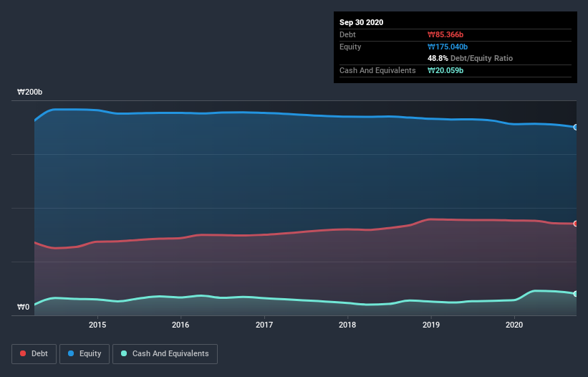Click the 2018 x-axis label
Viewport: 588px width, 377px height.
(x=347, y=325)
